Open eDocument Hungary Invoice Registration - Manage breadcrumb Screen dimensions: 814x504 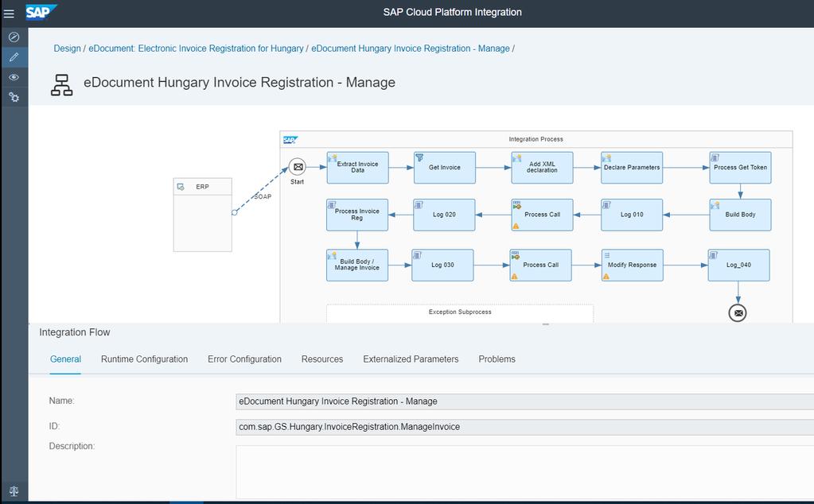410,48
